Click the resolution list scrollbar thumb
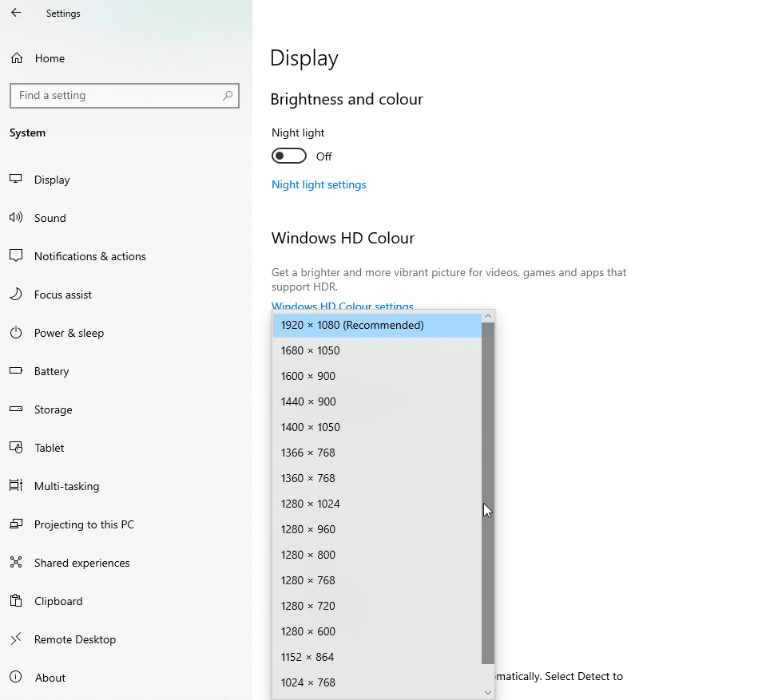 tap(488, 493)
